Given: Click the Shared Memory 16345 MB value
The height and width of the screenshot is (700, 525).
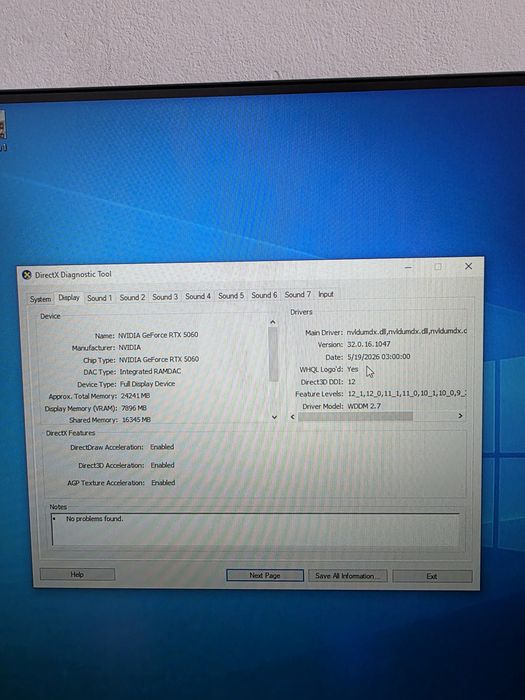Looking at the screenshot, I should click(136, 420).
